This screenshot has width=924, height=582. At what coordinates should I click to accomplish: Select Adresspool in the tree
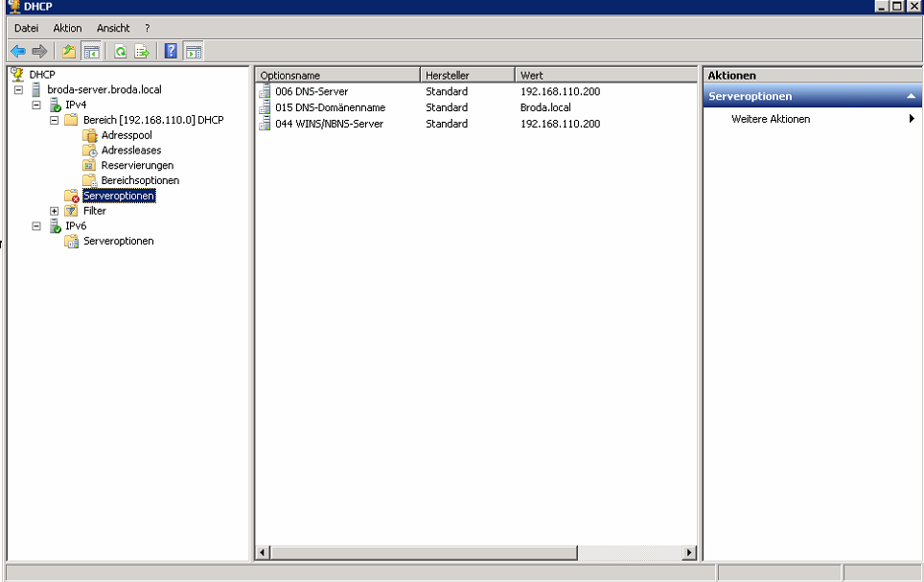(x=127, y=135)
